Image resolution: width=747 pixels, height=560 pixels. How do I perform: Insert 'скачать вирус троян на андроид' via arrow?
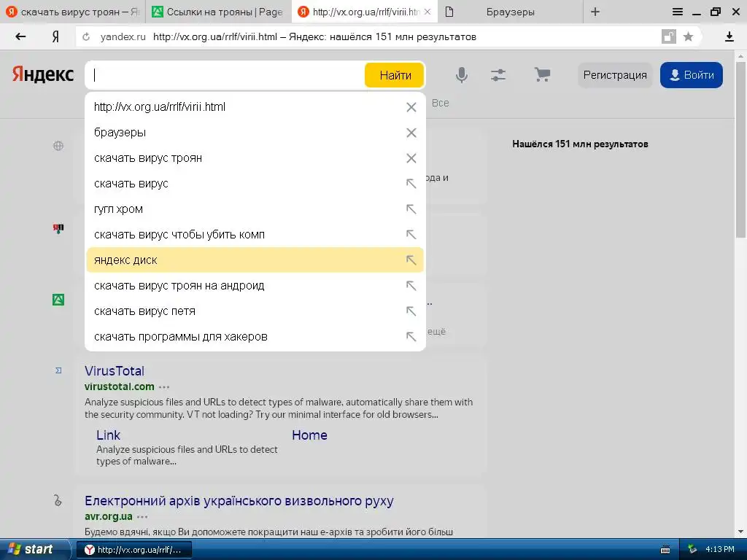click(411, 286)
